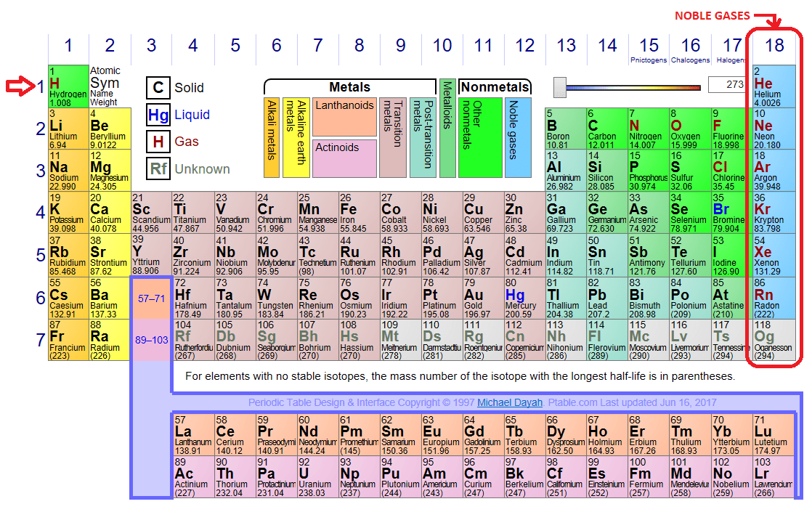The width and height of the screenshot is (812, 512).
Task: Click the Uranium element cell
Action: point(317,477)
